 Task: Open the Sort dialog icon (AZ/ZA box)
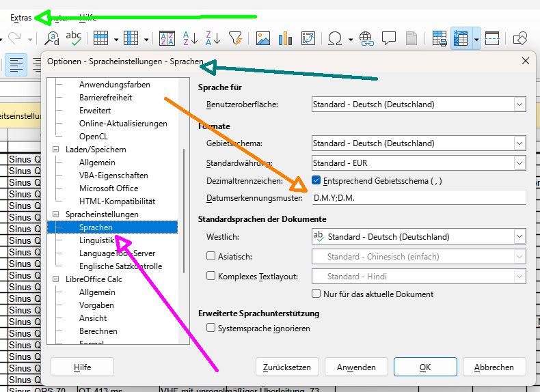click(167, 38)
